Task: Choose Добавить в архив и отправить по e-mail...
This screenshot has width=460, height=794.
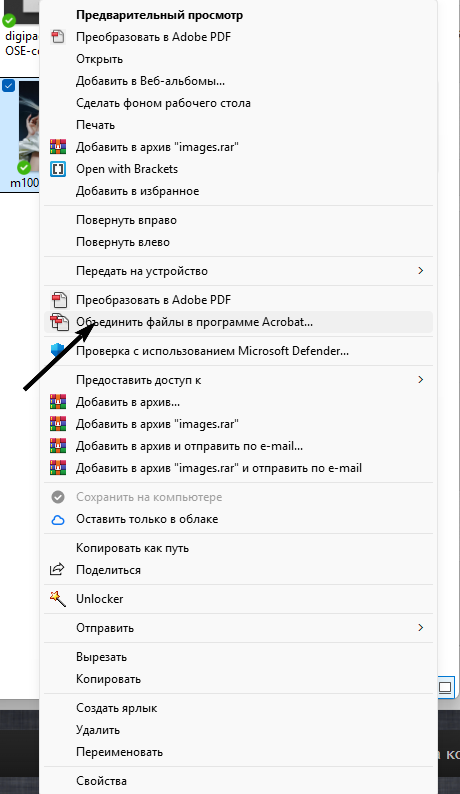Action: (x=239, y=446)
